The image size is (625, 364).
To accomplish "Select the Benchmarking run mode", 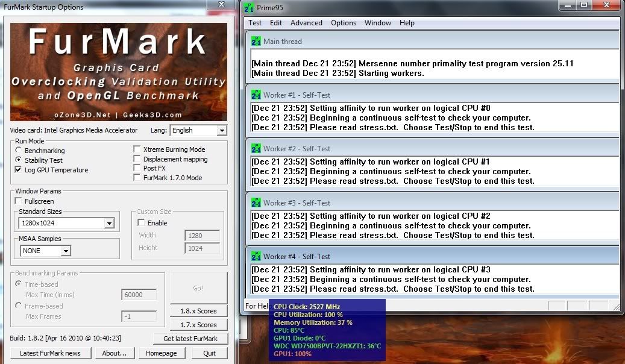I will (19, 151).
